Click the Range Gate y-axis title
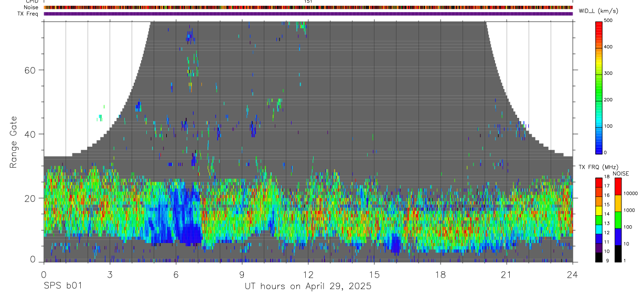Image resolution: width=644 pixels, height=297 pixels. point(14,141)
